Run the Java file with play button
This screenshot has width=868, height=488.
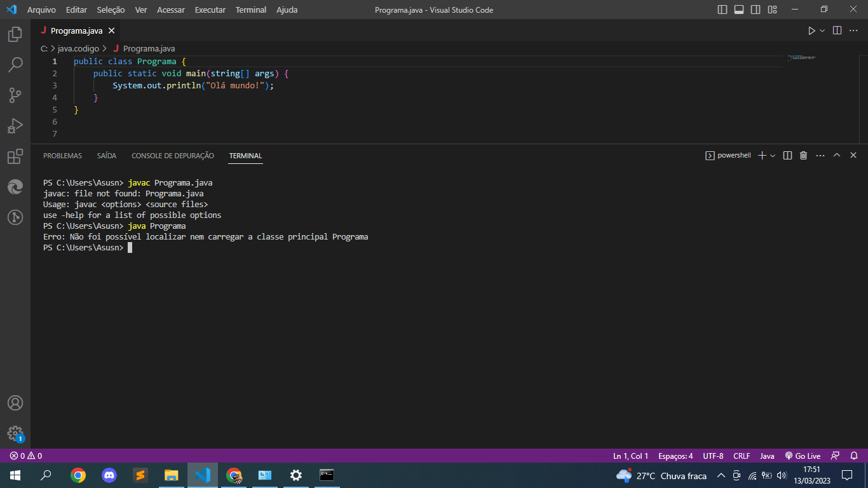(x=811, y=30)
